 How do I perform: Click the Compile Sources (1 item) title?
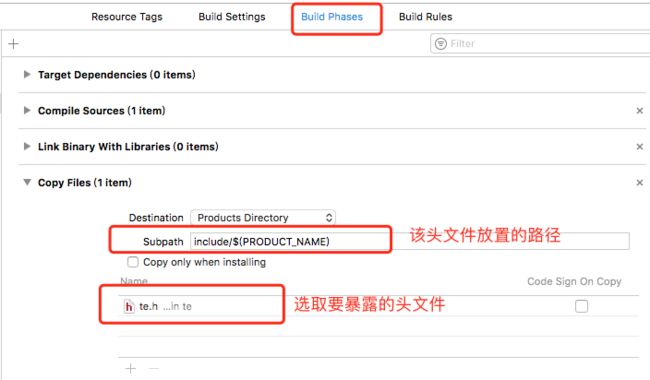102,111
